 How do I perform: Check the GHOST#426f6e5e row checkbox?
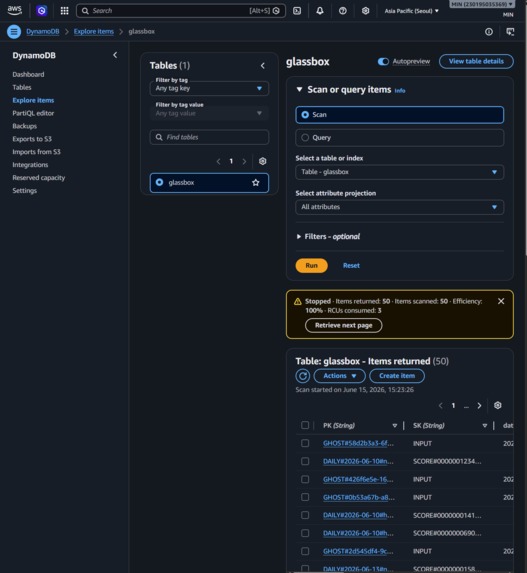tap(305, 479)
